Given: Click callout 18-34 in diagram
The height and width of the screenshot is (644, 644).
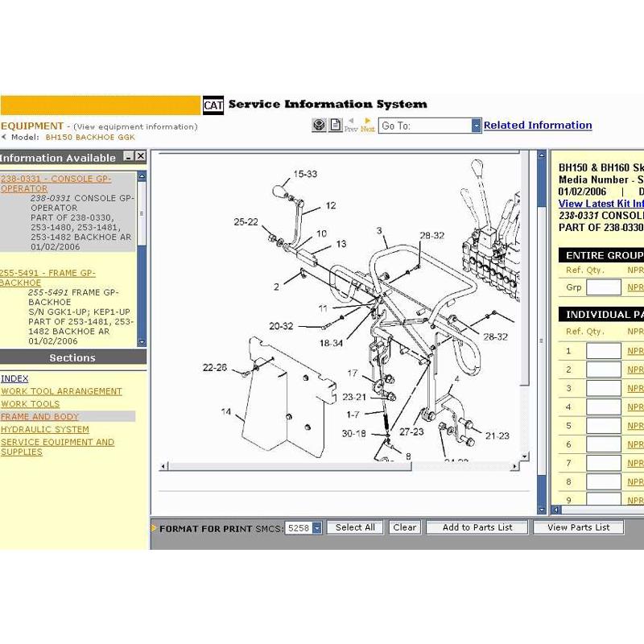Looking at the screenshot, I should click(x=331, y=343).
